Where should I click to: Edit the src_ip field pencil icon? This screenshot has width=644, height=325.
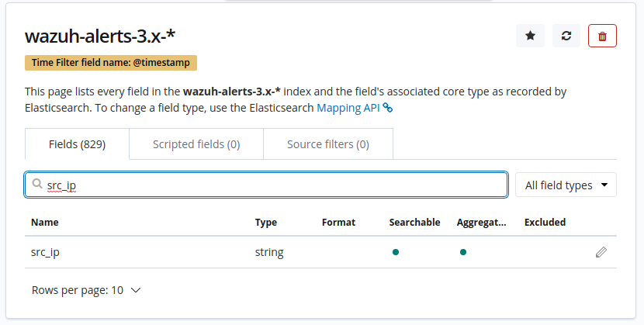(601, 252)
